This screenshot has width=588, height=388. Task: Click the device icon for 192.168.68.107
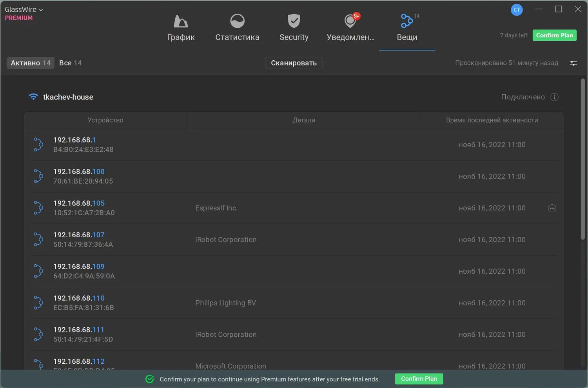pyautogui.click(x=38, y=240)
